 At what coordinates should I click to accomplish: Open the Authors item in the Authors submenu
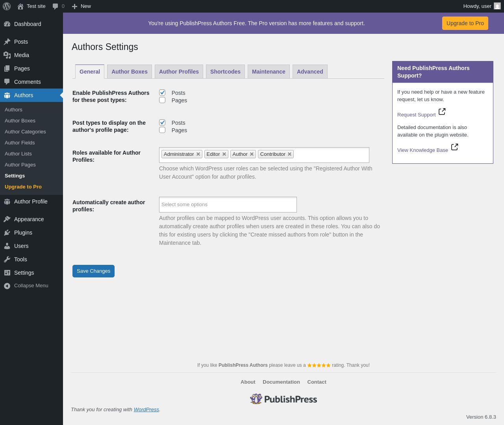31,110
